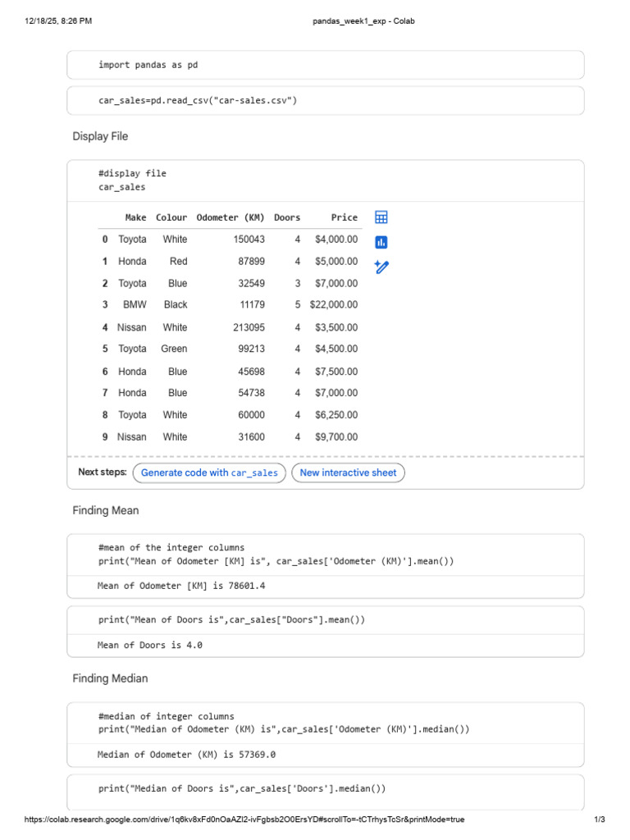This screenshot has width=630, height=840.
Task: Click the BMW cell in row 3
Action: [135, 304]
